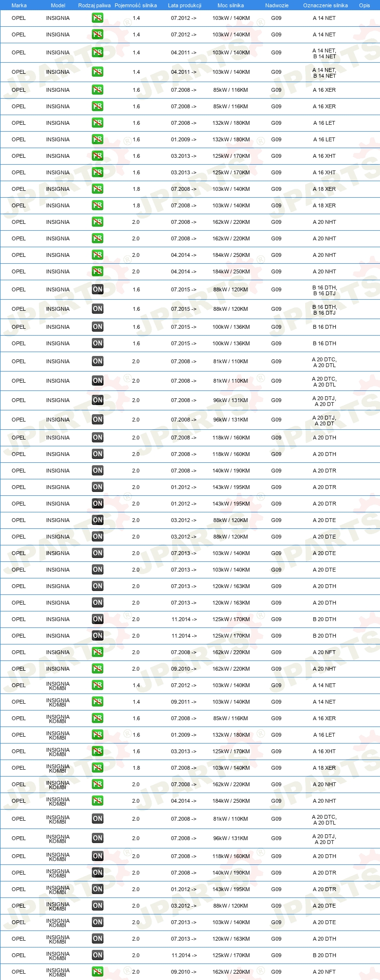Click ON icon for Insignia Kombi 88kW A 20 DTE
380x980 pixels.
[x=97, y=906]
